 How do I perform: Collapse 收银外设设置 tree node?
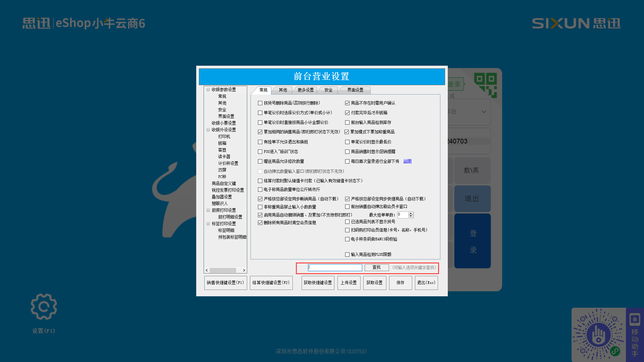click(x=208, y=130)
